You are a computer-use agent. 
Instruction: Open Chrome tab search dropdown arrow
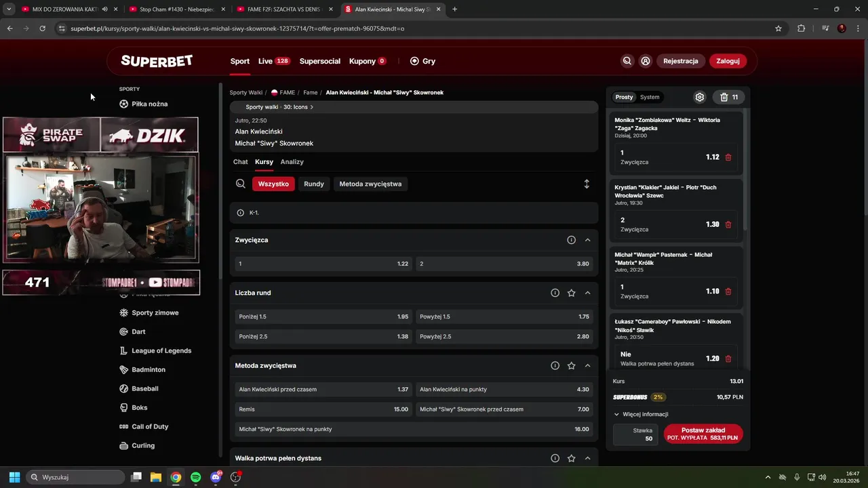9,9
